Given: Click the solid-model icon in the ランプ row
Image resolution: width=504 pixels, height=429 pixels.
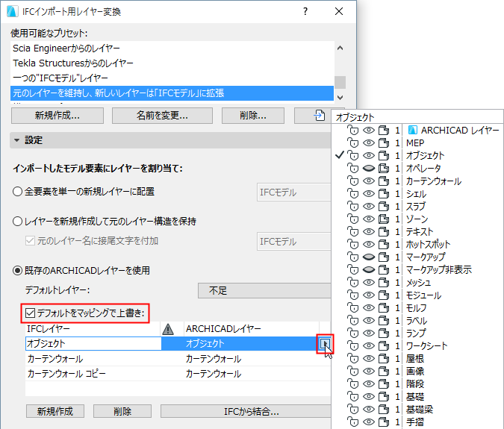Looking at the screenshot, I should pyautogui.click(x=383, y=333).
